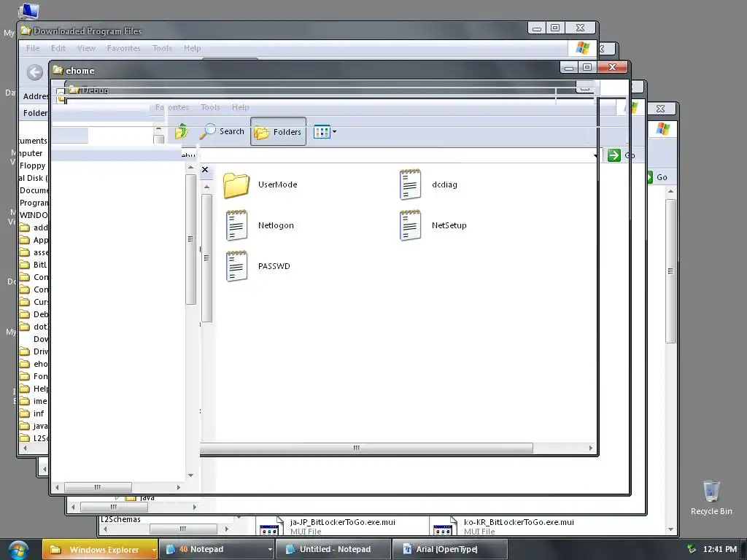747x560 pixels.
Task: Click the system tray network icon
Action: 692,549
